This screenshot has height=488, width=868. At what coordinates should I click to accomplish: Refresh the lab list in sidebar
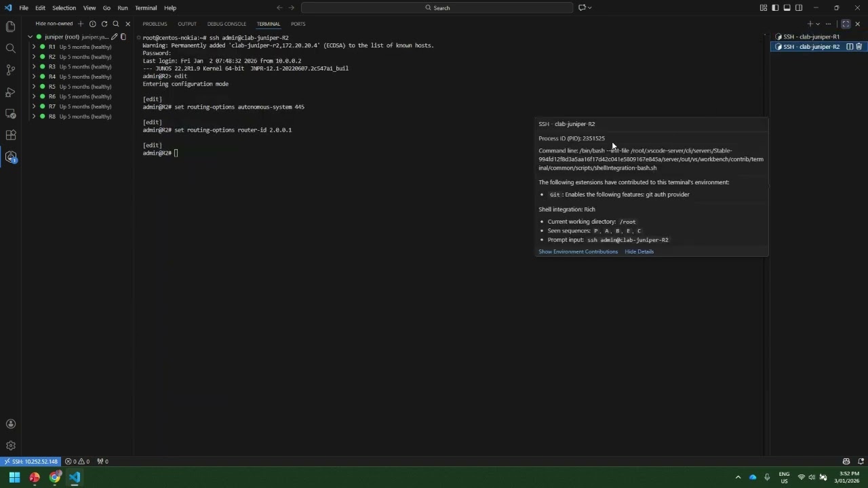[104, 24]
